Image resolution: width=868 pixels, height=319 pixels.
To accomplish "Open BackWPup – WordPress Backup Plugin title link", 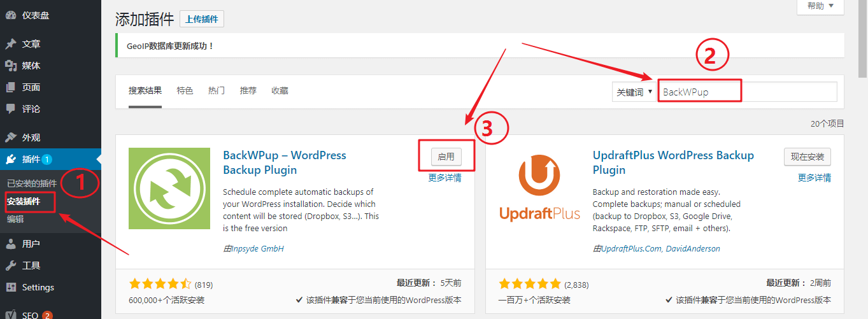I will [285, 162].
